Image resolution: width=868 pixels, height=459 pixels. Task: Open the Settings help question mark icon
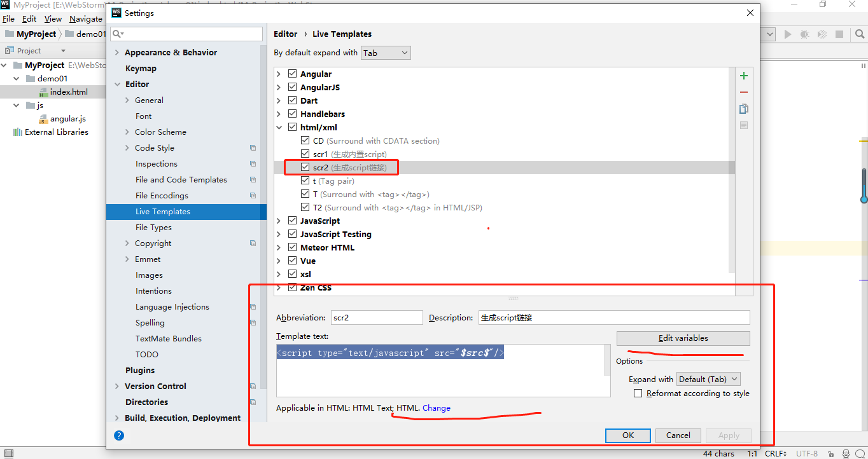tap(119, 435)
